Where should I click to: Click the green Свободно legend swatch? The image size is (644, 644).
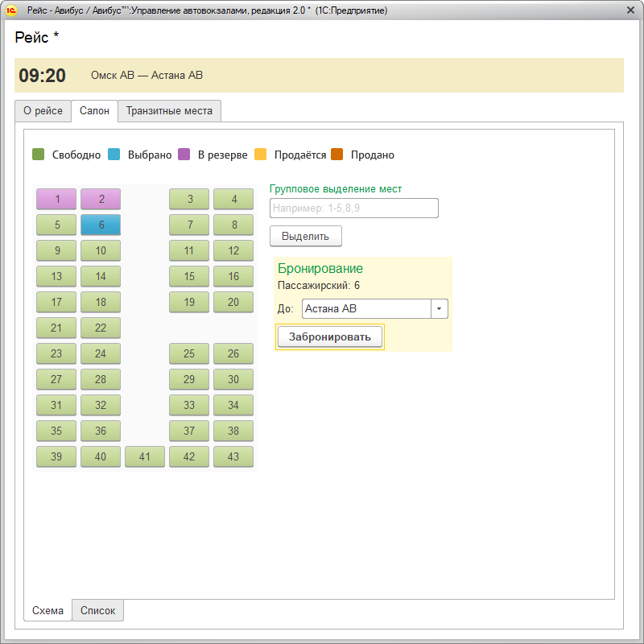pyautogui.click(x=38, y=155)
